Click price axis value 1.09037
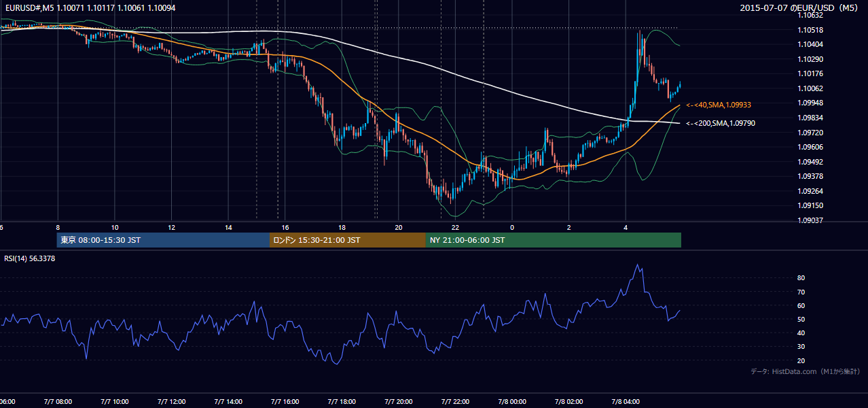Image resolution: width=868 pixels, height=408 pixels. pyautogui.click(x=810, y=220)
